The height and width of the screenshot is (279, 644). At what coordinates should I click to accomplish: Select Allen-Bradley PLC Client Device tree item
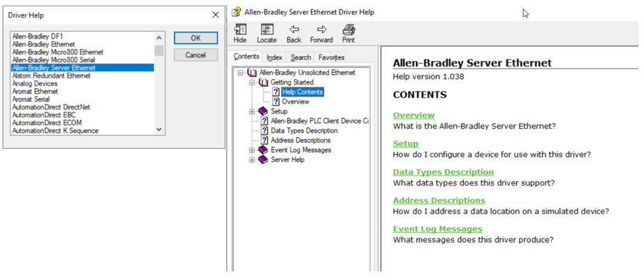319,121
